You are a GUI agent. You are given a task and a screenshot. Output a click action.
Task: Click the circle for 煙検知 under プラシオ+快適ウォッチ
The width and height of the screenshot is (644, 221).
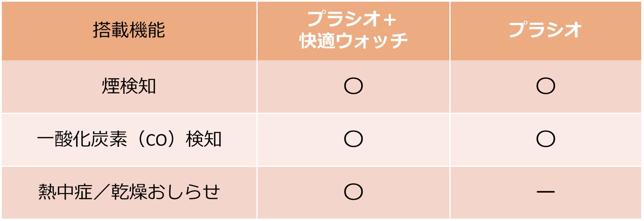[353, 86]
